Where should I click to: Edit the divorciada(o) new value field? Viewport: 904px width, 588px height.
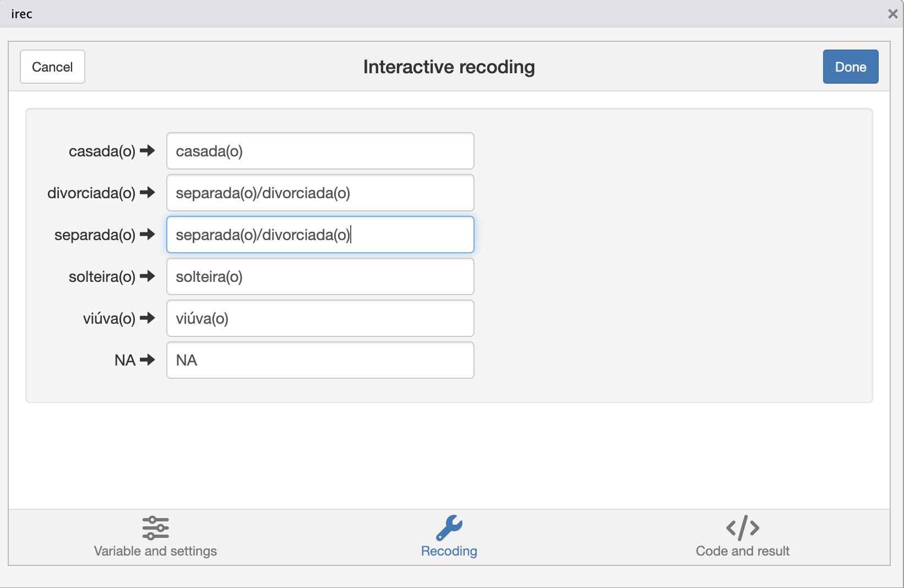[x=320, y=193]
